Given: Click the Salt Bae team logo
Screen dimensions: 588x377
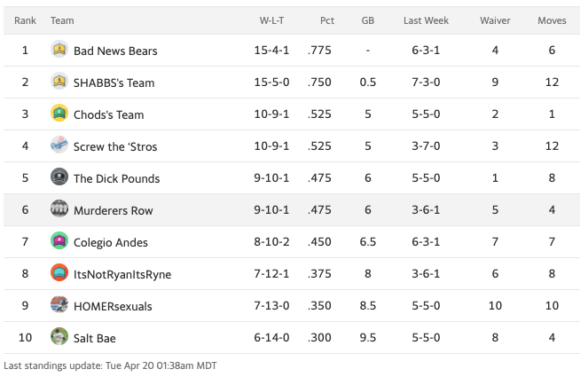Looking at the screenshot, I should tap(59, 337).
